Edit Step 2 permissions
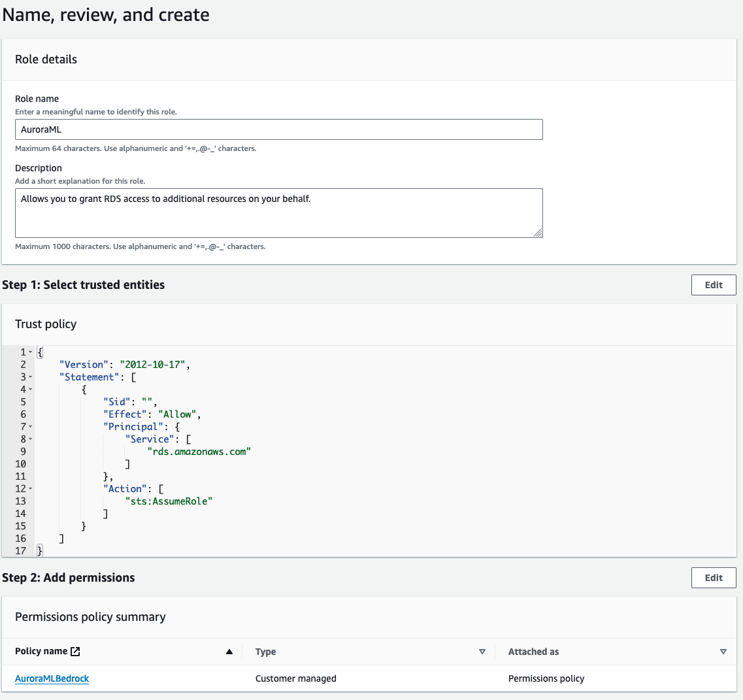Viewport: 743px width, 700px height. [714, 578]
